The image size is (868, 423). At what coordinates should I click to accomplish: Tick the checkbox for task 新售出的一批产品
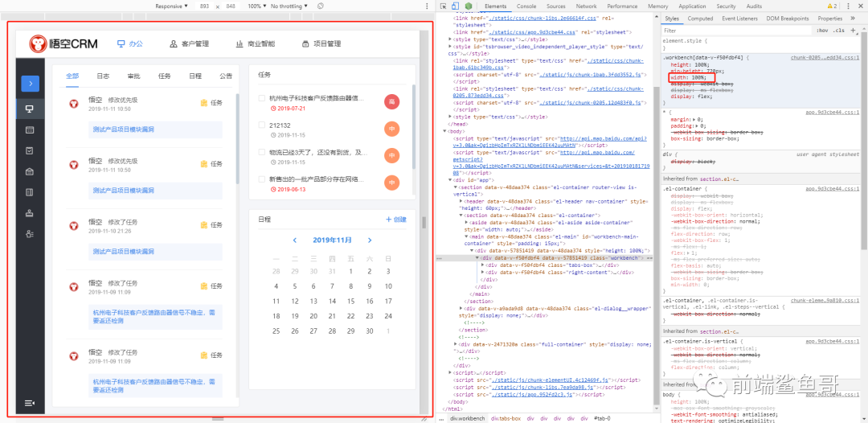261,179
